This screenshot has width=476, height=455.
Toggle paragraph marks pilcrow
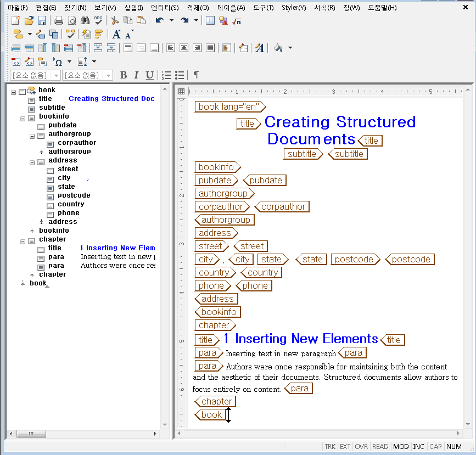(x=197, y=75)
